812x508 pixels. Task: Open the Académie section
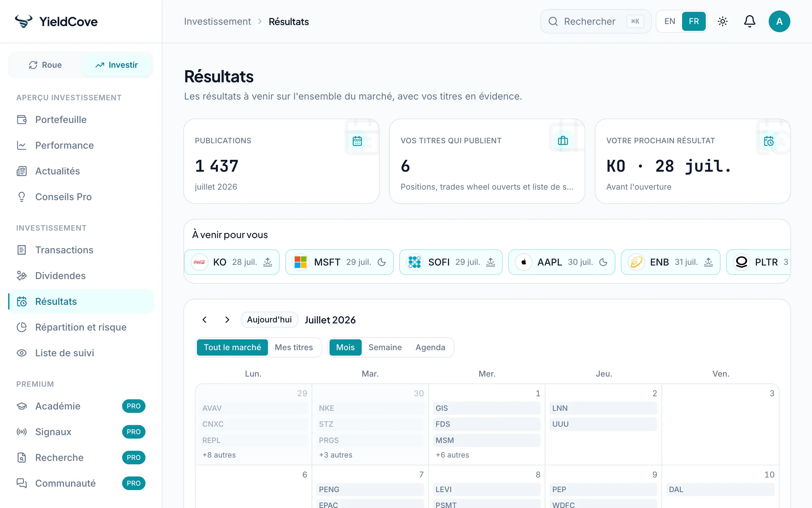click(81, 406)
